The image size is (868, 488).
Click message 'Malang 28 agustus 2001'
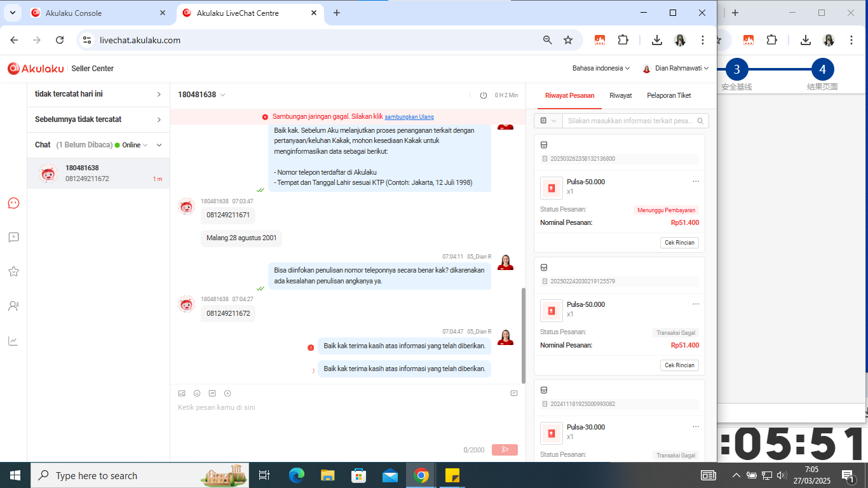click(241, 238)
